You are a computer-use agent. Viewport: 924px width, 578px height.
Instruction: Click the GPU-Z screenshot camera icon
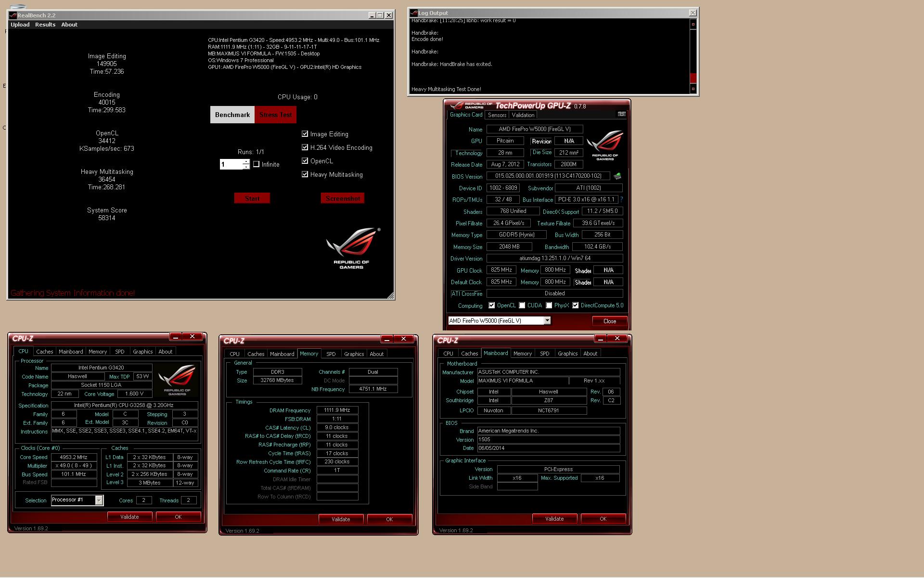coord(621,115)
